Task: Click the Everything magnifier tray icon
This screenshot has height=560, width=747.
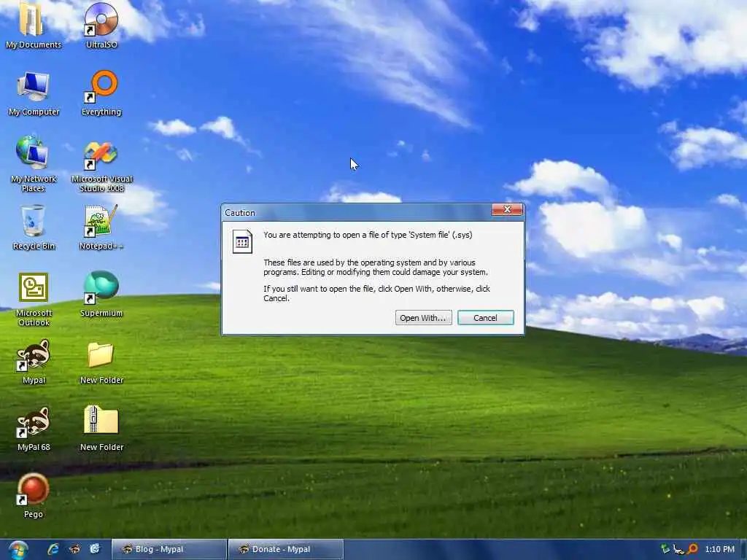Action: click(x=693, y=549)
